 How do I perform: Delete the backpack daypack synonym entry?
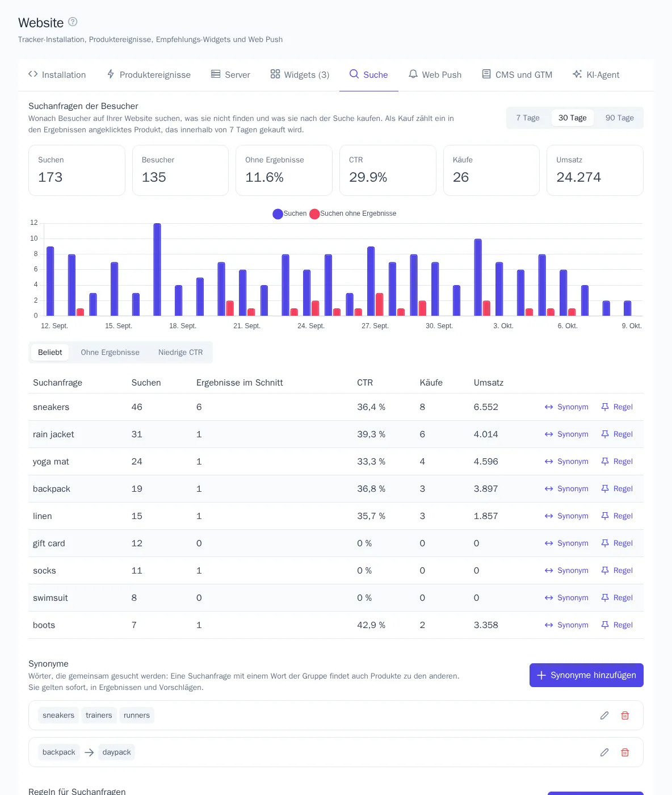click(625, 752)
